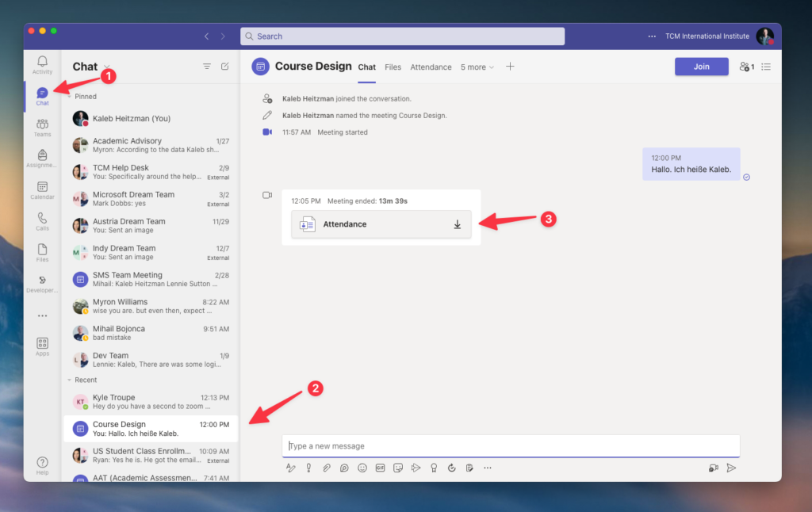Image resolution: width=812 pixels, height=512 pixels.
Task: Open Files in the left rail
Action: tap(43, 253)
